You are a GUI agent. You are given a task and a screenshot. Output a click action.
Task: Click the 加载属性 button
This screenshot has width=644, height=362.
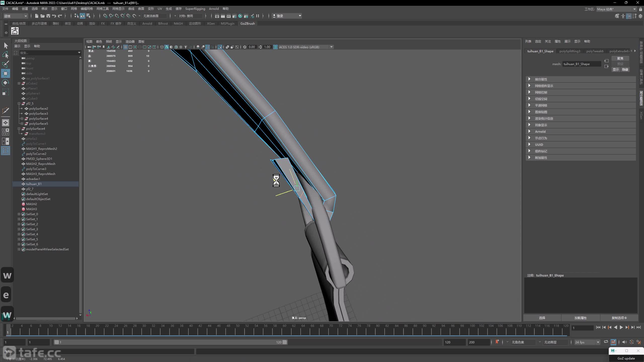click(581, 318)
